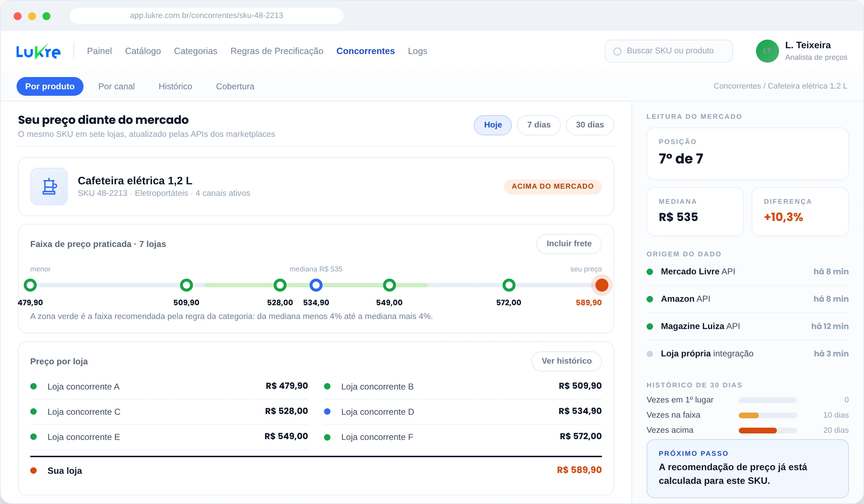Click the ACIMA DO MERCADO badge
Image resolution: width=864 pixels, height=504 pixels.
point(553,186)
